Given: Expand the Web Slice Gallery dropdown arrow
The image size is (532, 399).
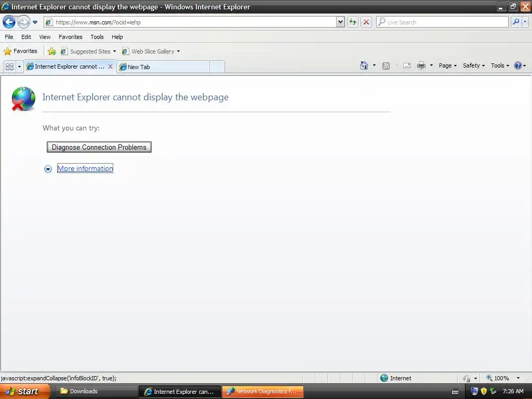Looking at the screenshot, I should [x=179, y=51].
